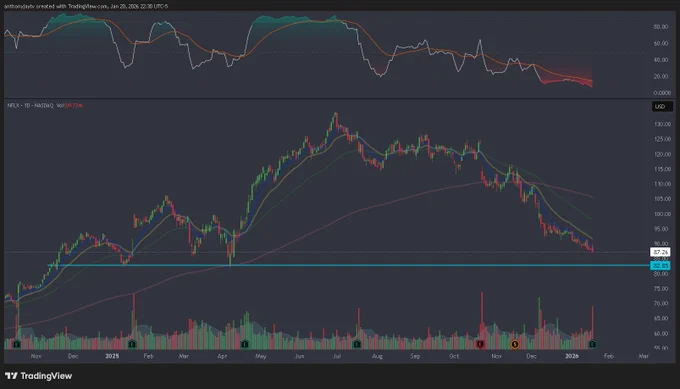The height and width of the screenshot is (389, 680).
Task: Click the 70.00 price scale label
Action: (x=662, y=304)
